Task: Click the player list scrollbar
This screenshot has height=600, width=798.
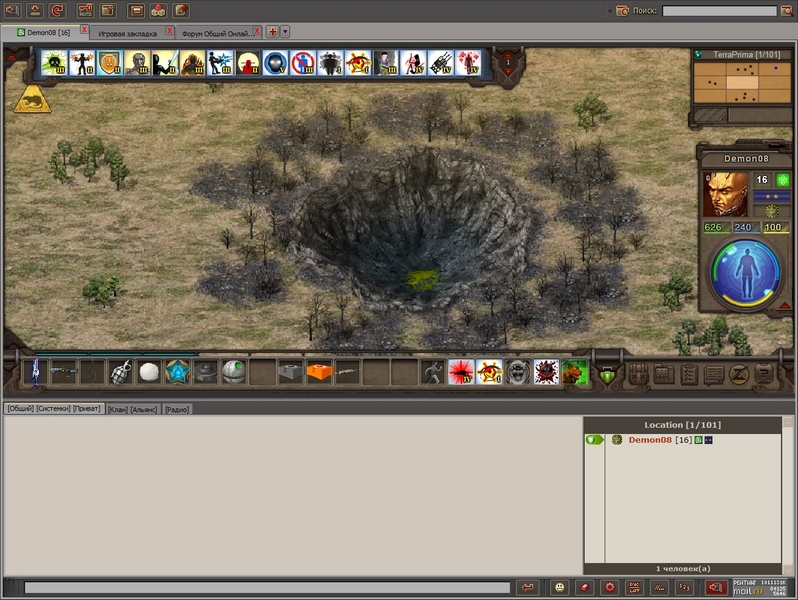Action: (788, 494)
